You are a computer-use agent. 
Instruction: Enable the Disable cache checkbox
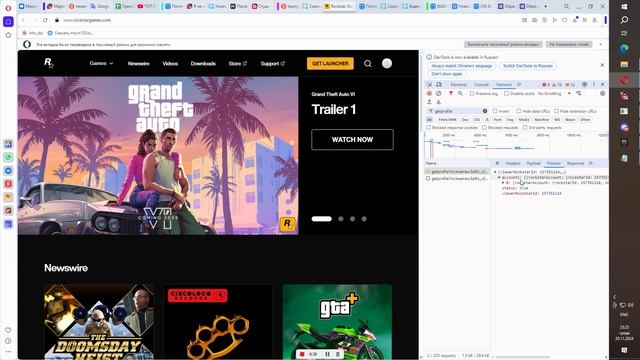507,93
